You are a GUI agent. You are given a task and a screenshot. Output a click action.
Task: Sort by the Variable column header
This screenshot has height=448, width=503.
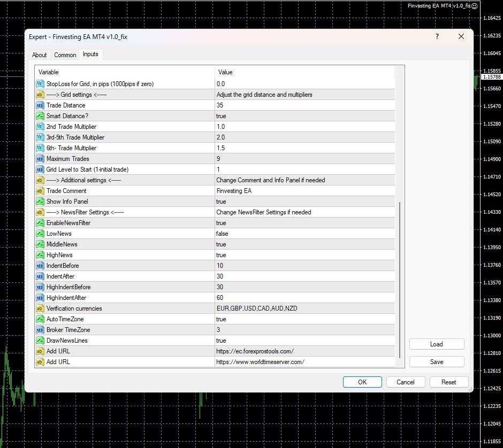125,72
